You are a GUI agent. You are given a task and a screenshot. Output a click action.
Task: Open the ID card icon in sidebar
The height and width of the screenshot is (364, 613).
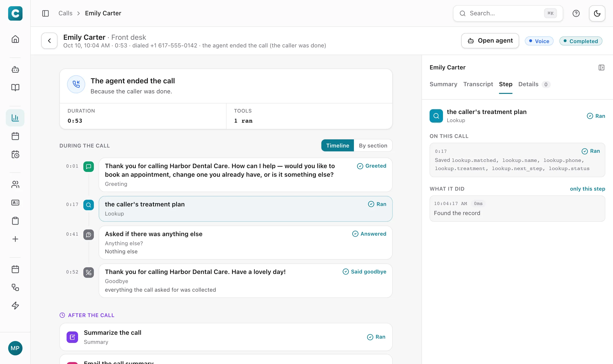[x=15, y=203]
